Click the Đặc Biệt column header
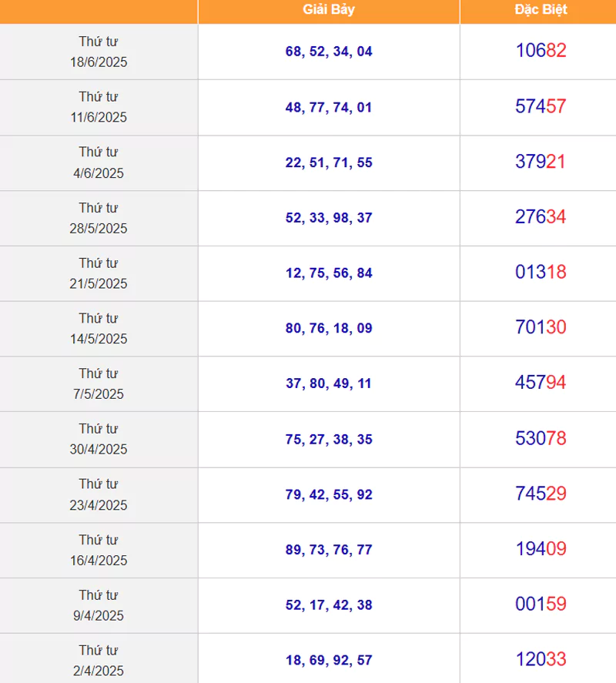Screen dimensions: 616x683 tap(541, 9)
